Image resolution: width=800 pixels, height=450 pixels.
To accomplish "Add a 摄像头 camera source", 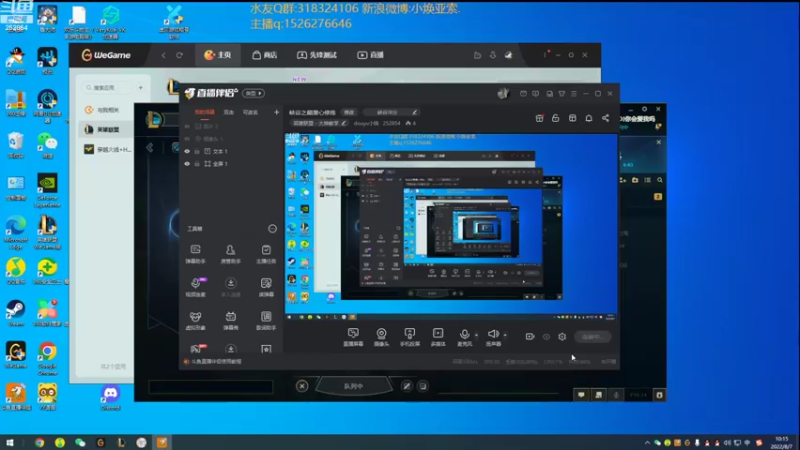I will [381, 337].
